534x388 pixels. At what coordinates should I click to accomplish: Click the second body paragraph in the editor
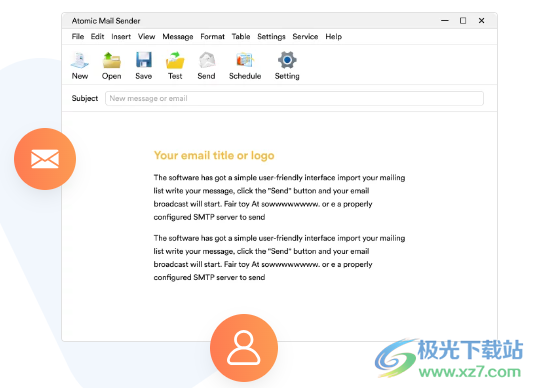[x=279, y=258]
